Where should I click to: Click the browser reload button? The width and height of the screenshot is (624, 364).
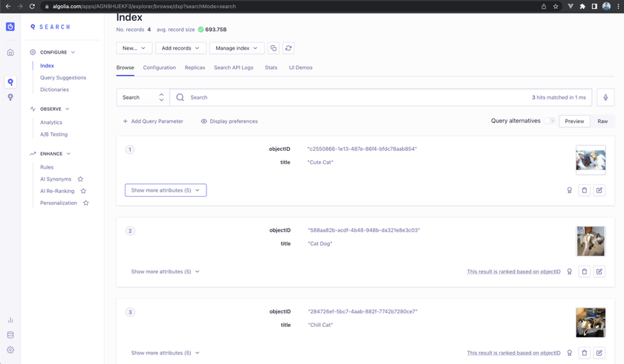click(x=32, y=7)
